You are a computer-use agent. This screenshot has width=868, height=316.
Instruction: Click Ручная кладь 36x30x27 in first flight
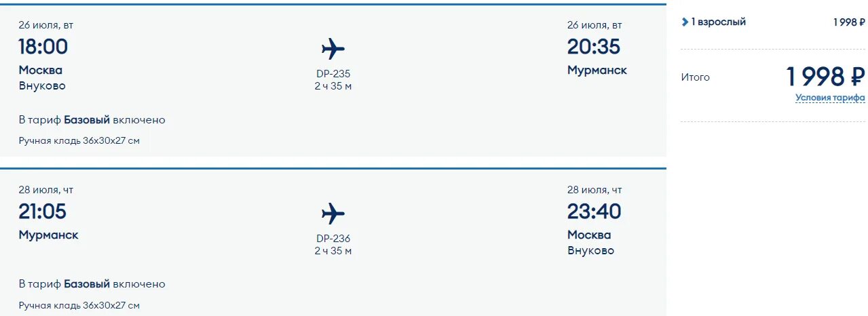(x=79, y=141)
